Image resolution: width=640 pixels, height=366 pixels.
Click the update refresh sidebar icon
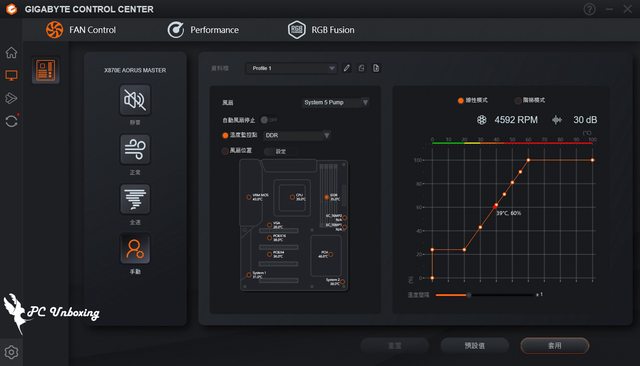11,121
